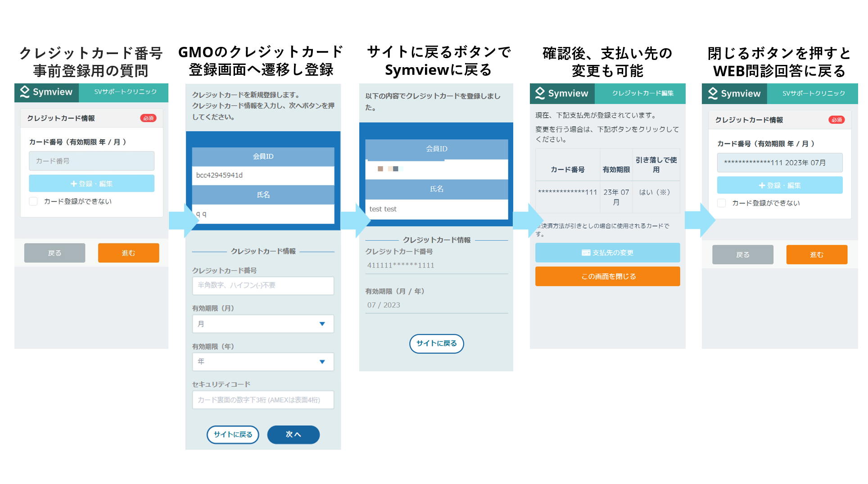Click the caption 閉じるボタンを押すとWEB問診回答に戻る

[x=779, y=62]
